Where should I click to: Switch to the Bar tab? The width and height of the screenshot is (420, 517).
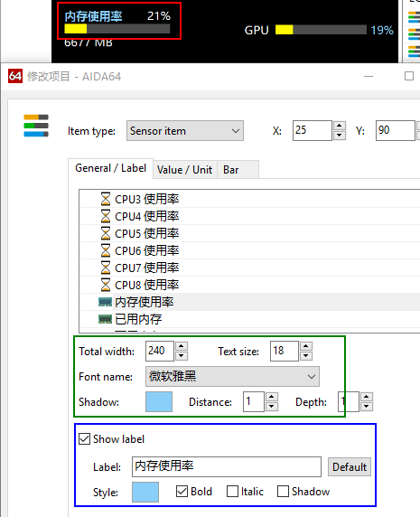pyautogui.click(x=231, y=170)
